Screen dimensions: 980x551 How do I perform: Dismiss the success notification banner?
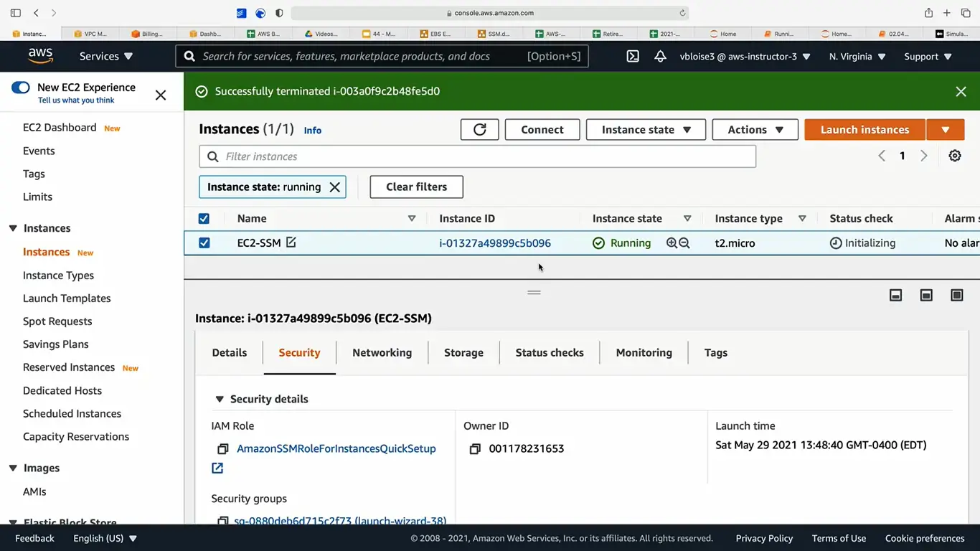961,91
